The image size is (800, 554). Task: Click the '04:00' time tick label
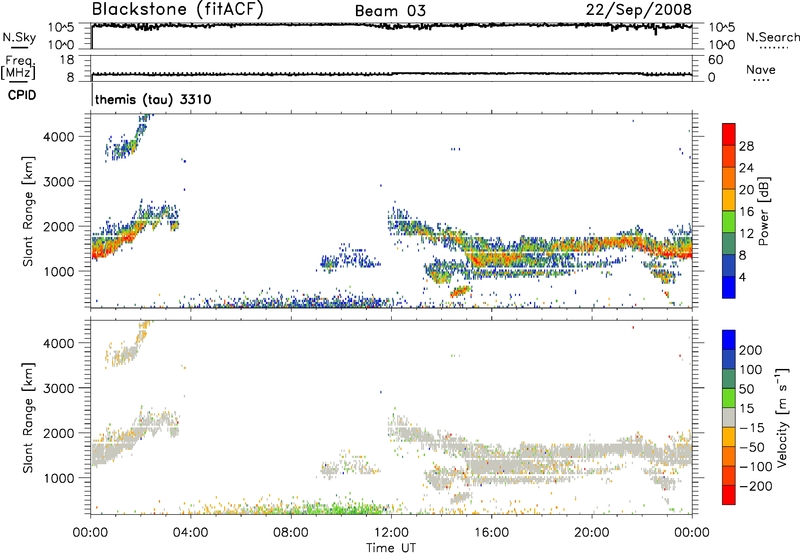coord(190,533)
